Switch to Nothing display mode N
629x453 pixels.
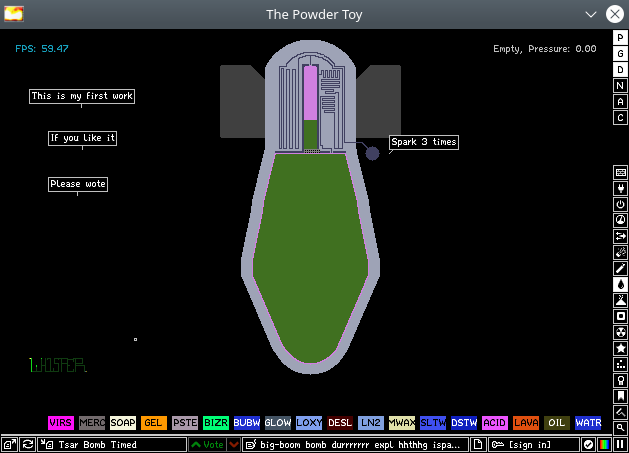point(620,85)
